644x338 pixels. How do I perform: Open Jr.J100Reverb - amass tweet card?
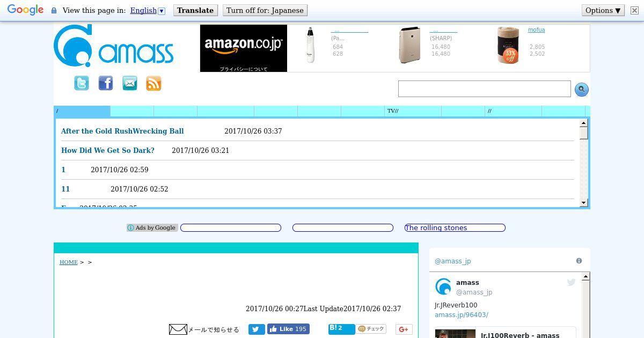505,333
